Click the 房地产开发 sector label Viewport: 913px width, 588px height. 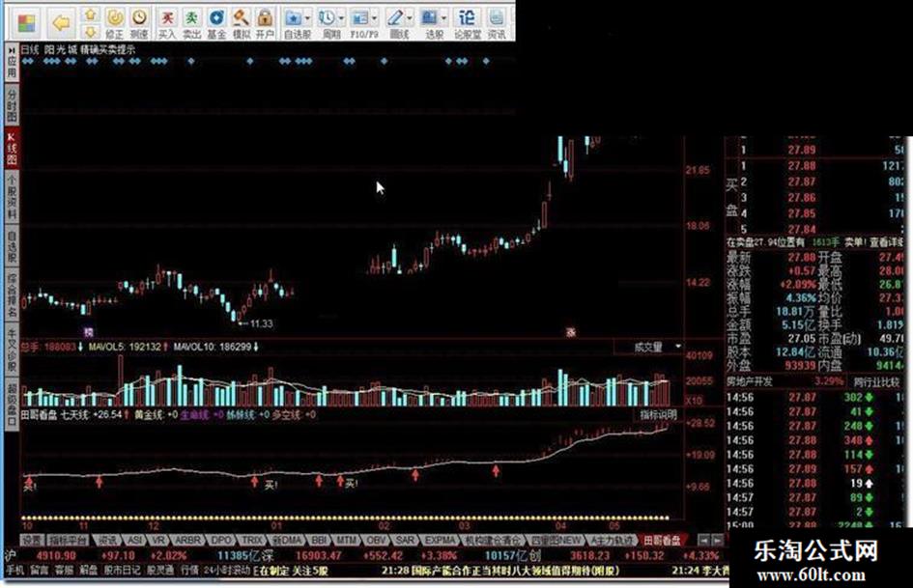click(750, 382)
